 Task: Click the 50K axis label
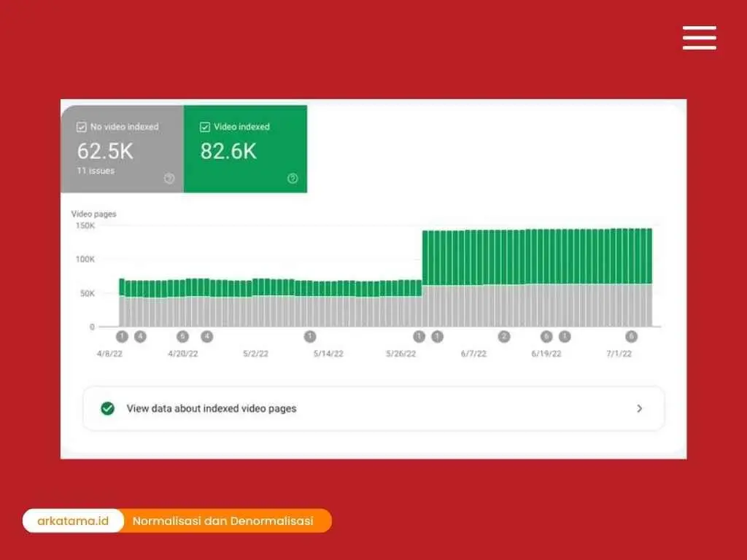[x=88, y=293]
